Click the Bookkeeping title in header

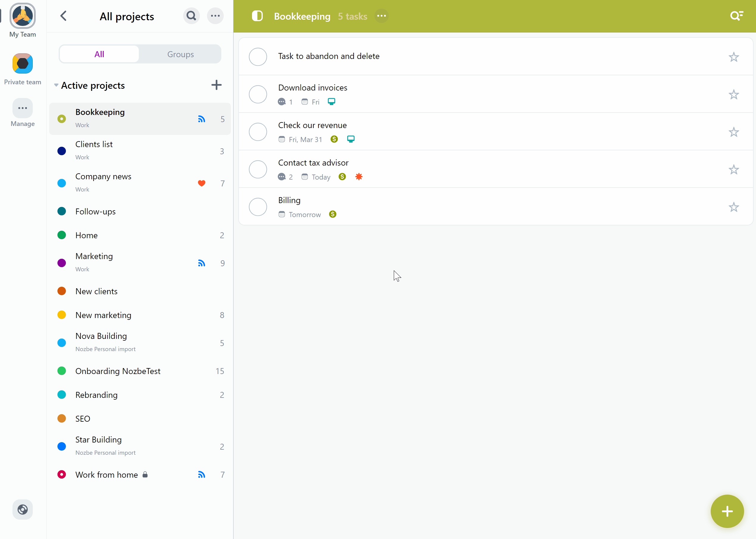(302, 16)
